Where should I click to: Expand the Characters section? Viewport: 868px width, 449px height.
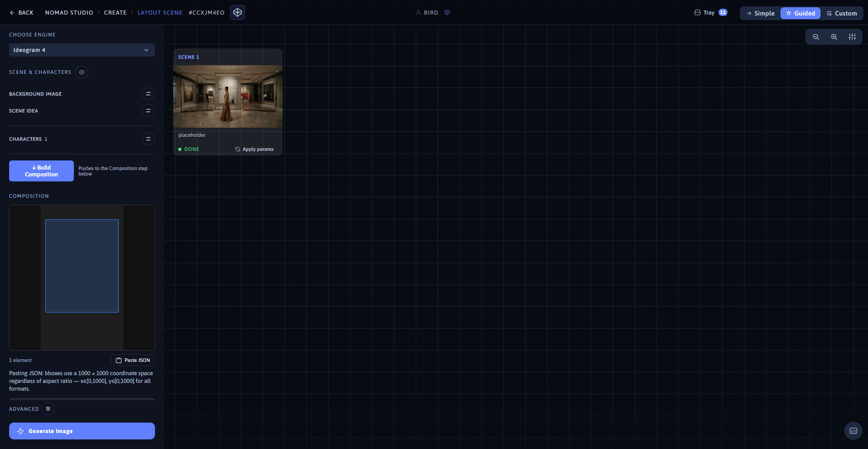coord(148,139)
